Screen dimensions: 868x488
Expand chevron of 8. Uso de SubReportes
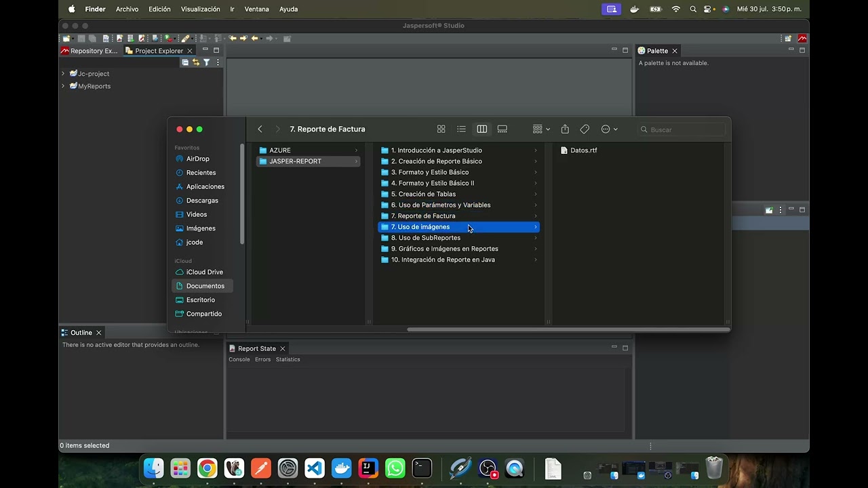coord(535,238)
